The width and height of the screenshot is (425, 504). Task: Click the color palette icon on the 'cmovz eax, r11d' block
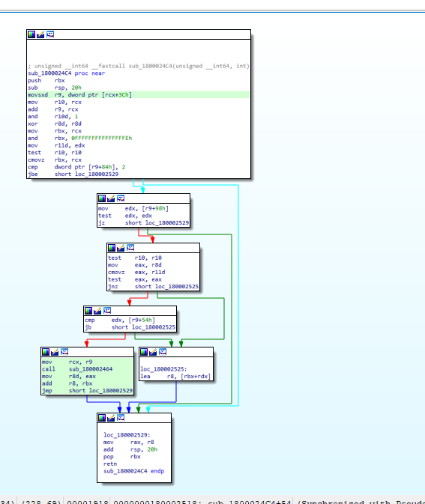[x=112, y=248]
